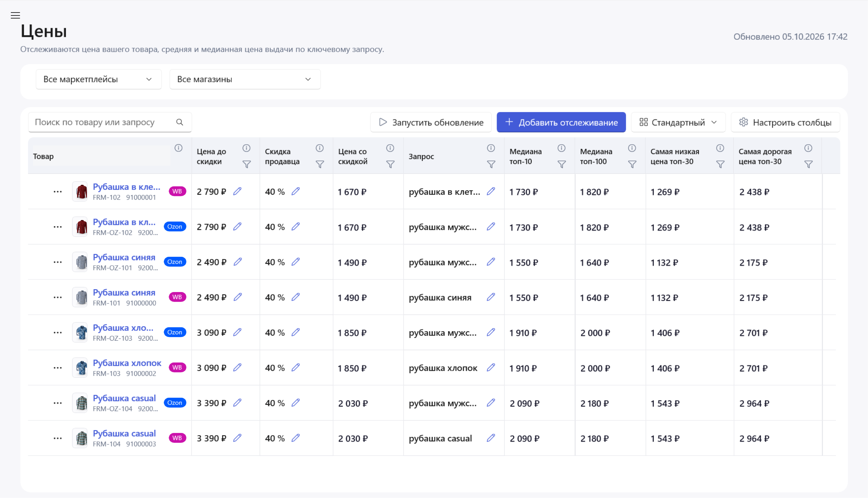
Task: Open Рубашка синяя FRM-OZ-101 link
Action: [x=124, y=257]
